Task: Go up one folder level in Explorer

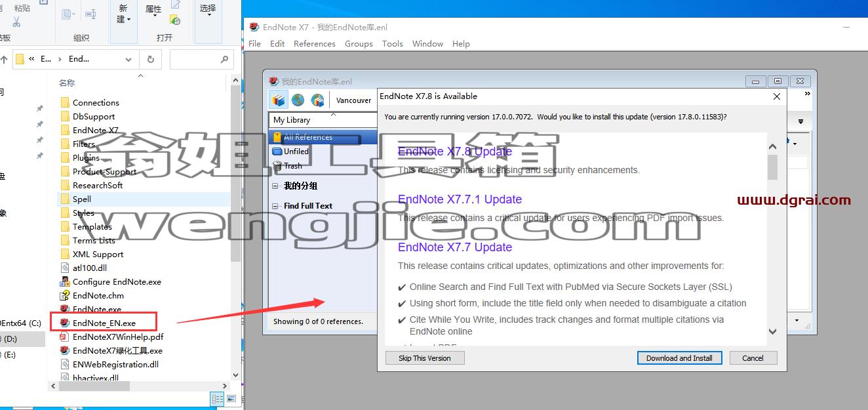Action: (x=4, y=59)
